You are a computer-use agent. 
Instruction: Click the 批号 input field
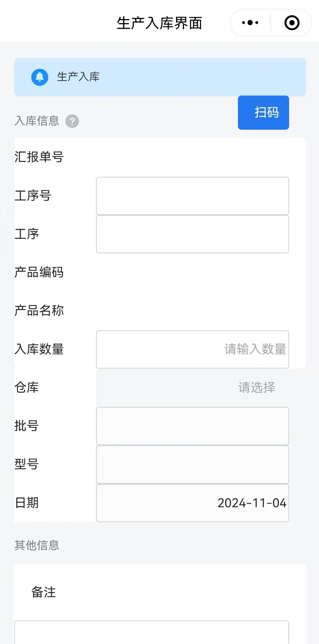tap(192, 426)
